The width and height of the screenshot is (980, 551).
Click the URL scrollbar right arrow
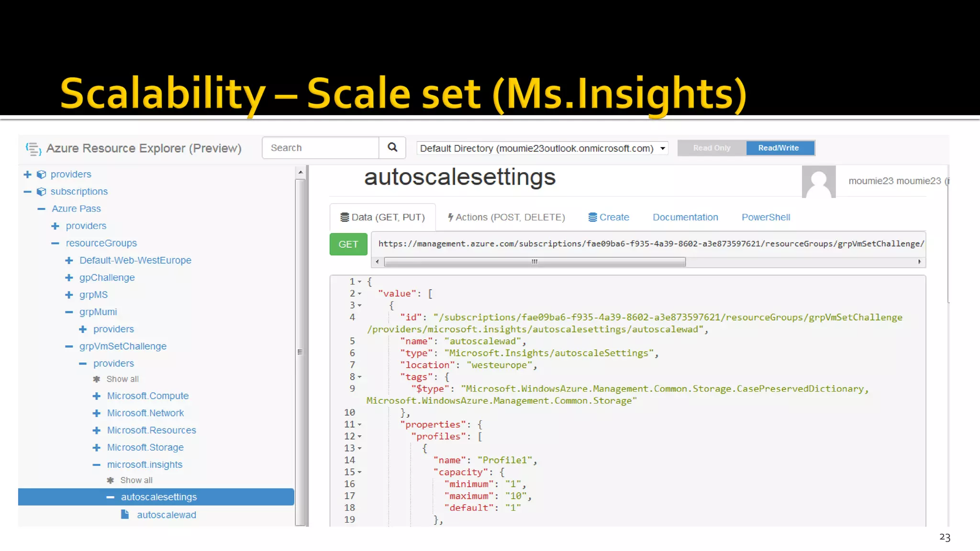(920, 262)
